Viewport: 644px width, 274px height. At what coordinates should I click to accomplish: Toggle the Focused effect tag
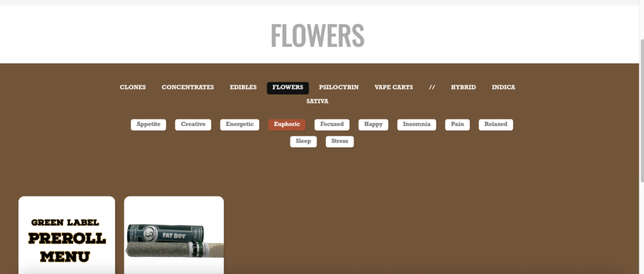(332, 124)
